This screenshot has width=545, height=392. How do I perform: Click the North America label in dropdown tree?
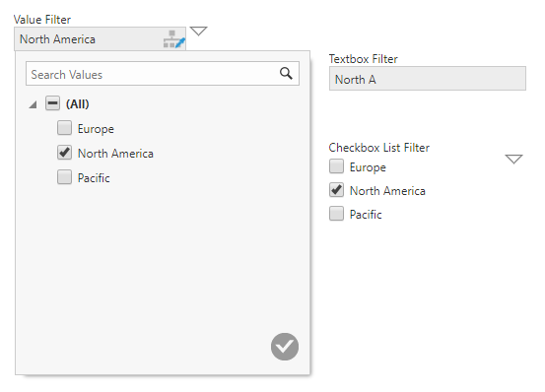pyautogui.click(x=115, y=154)
